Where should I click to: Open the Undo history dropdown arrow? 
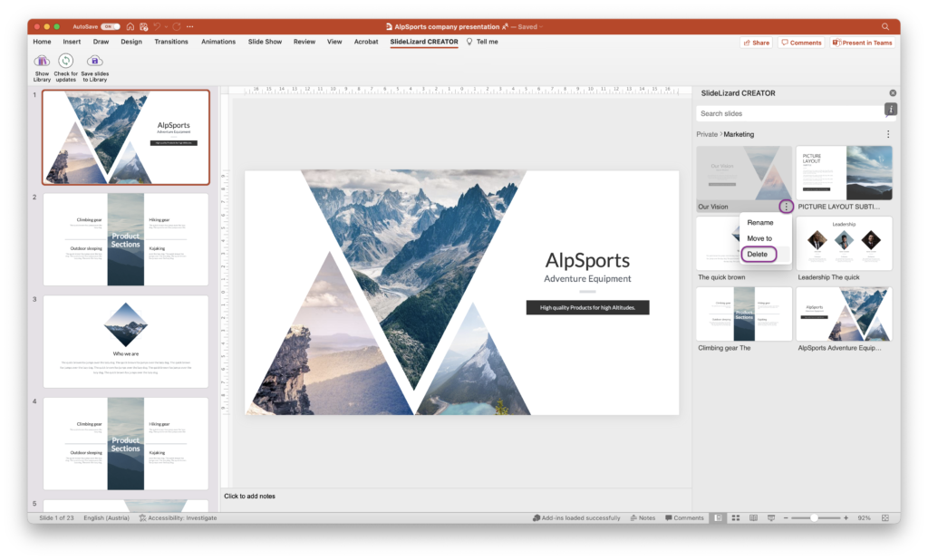coord(166,26)
